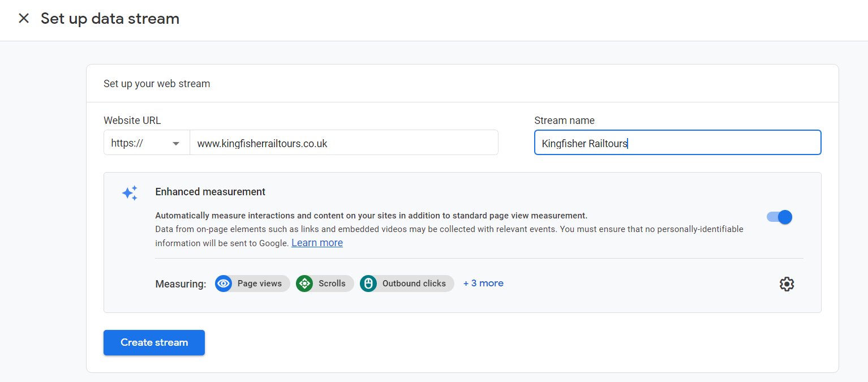Select the Scrolls chip label
This screenshot has height=382, width=868.
332,284
